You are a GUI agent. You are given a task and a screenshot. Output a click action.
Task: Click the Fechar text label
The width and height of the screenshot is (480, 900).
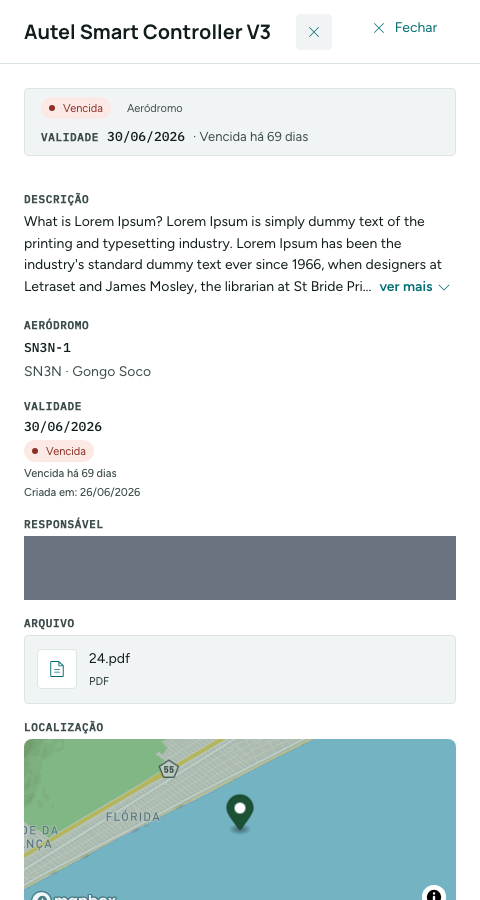point(416,28)
